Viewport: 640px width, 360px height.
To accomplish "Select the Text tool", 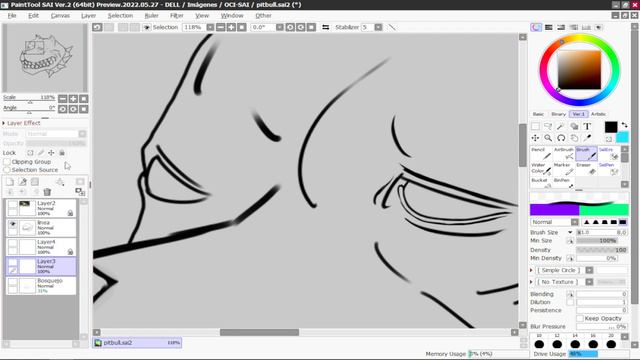I will point(587,127).
